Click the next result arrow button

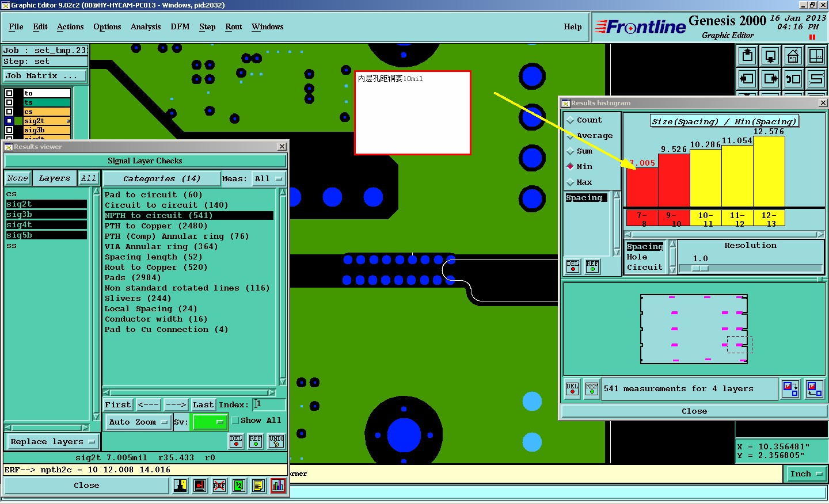[x=176, y=405]
